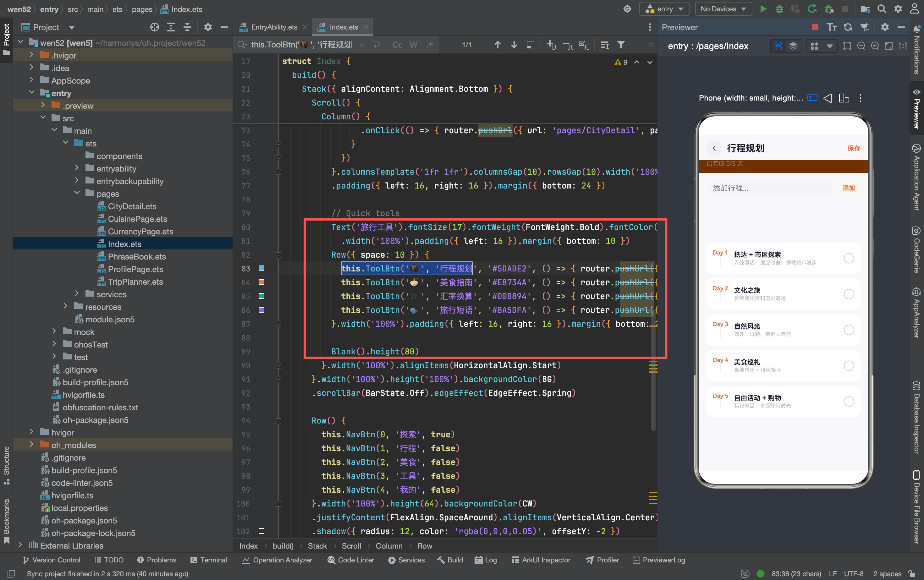Open search filter funnel icon
924x580 pixels.
coord(621,45)
